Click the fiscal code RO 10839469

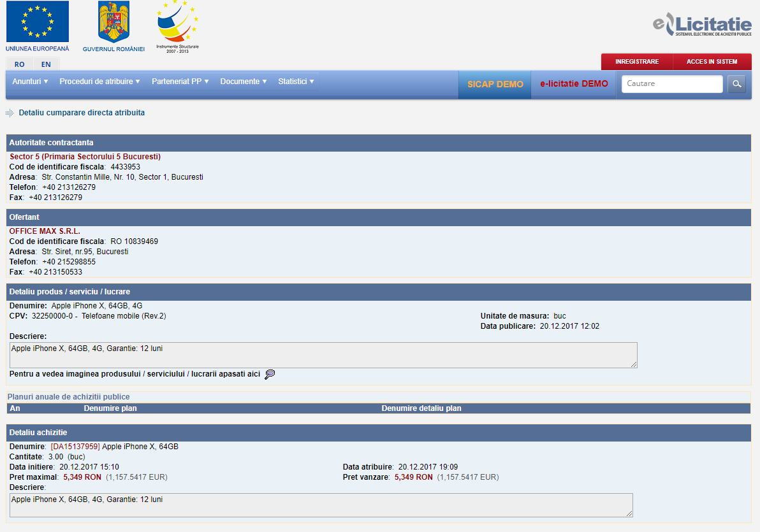135,241
